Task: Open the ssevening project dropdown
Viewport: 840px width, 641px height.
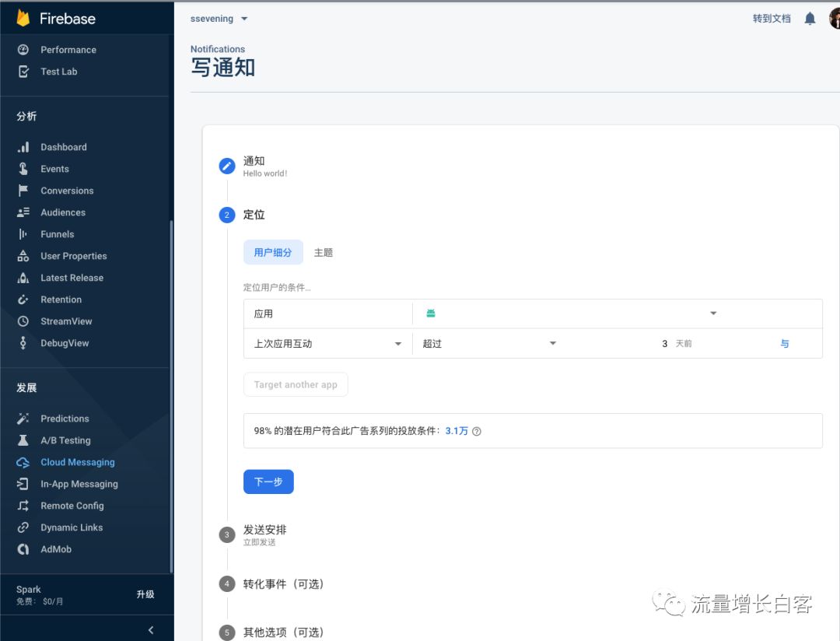Action: (219, 19)
